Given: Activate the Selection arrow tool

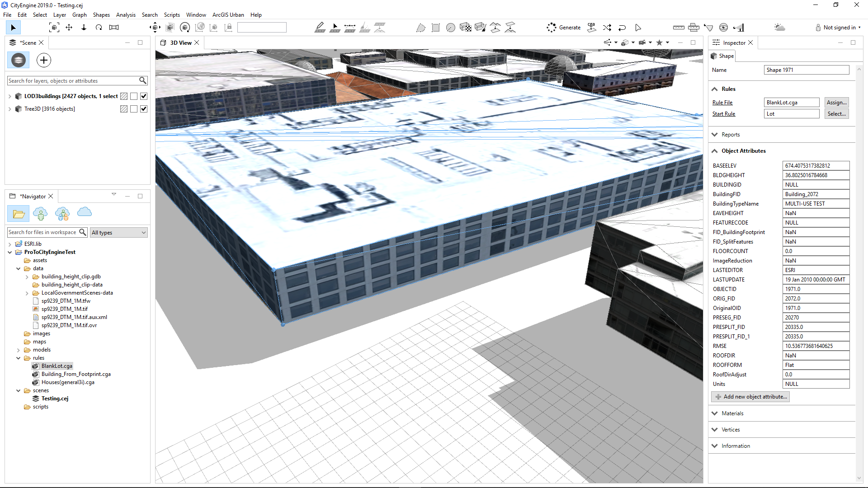Looking at the screenshot, I should click(x=13, y=28).
